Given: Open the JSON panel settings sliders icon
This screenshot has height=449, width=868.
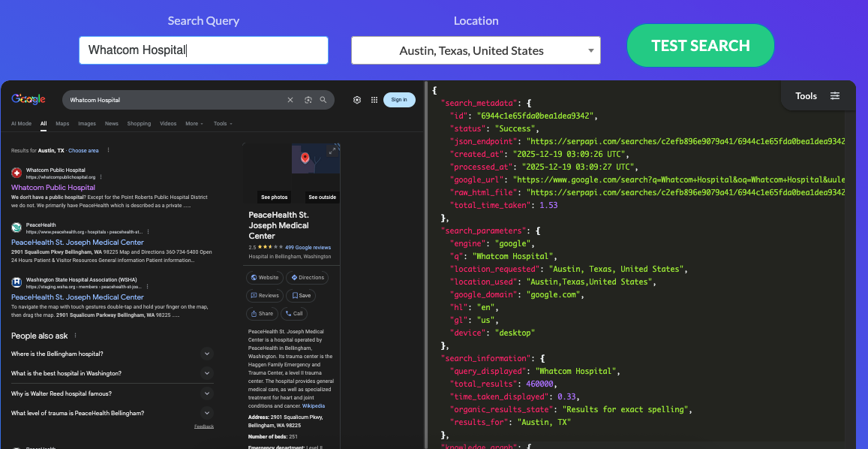Looking at the screenshot, I should tap(835, 96).
